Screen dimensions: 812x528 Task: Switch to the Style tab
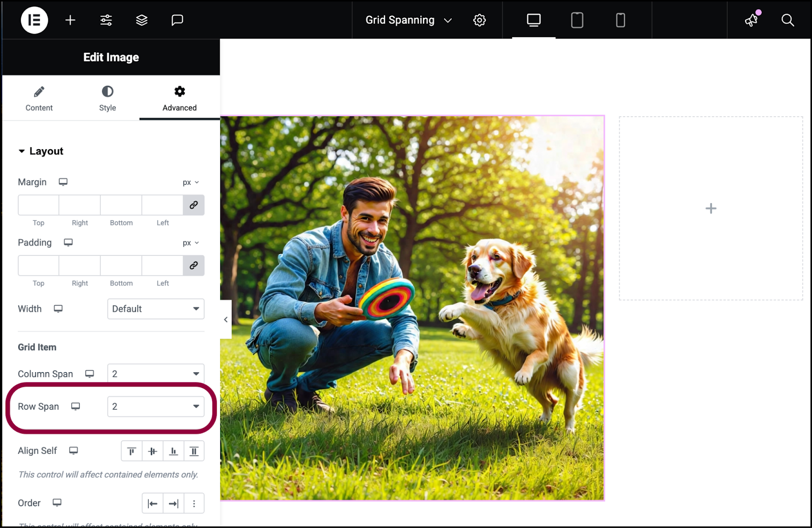pos(108,98)
